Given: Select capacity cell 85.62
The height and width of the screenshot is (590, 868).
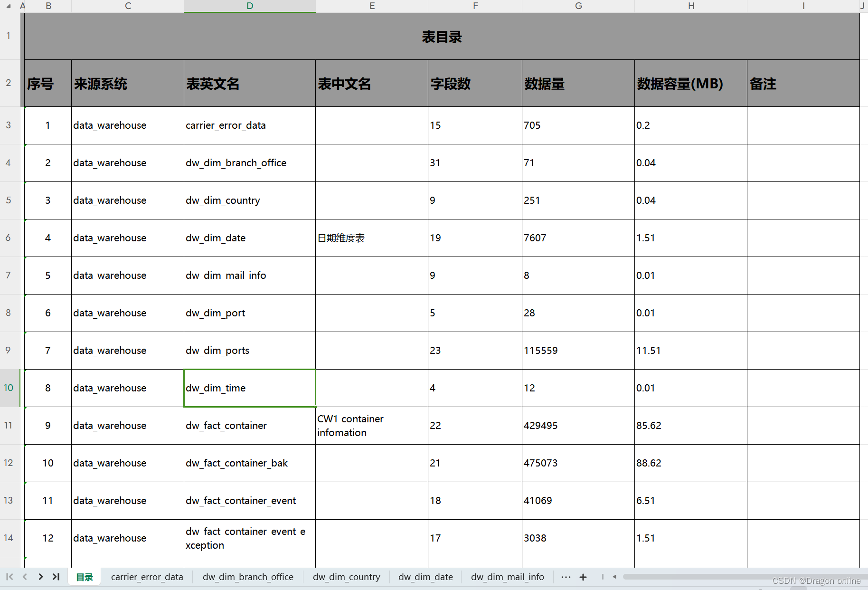Looking at the screenshot, I should click(691, 426).
